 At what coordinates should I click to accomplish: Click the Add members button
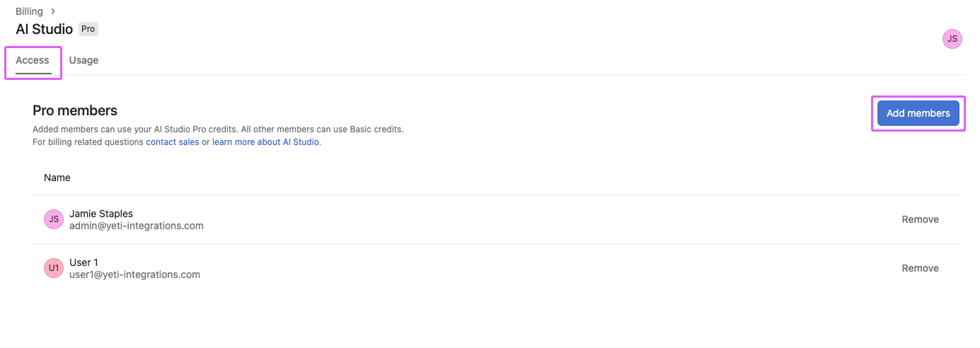[918, 113]
